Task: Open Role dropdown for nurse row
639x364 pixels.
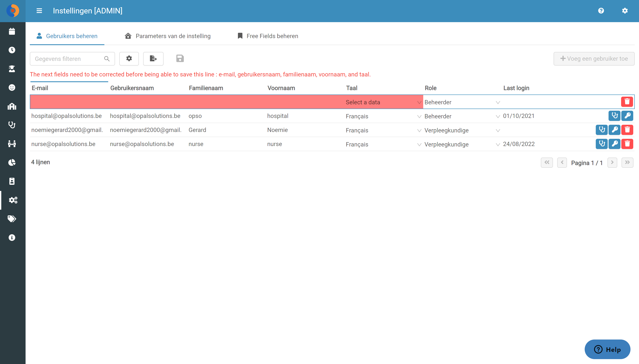Action: 462,144
